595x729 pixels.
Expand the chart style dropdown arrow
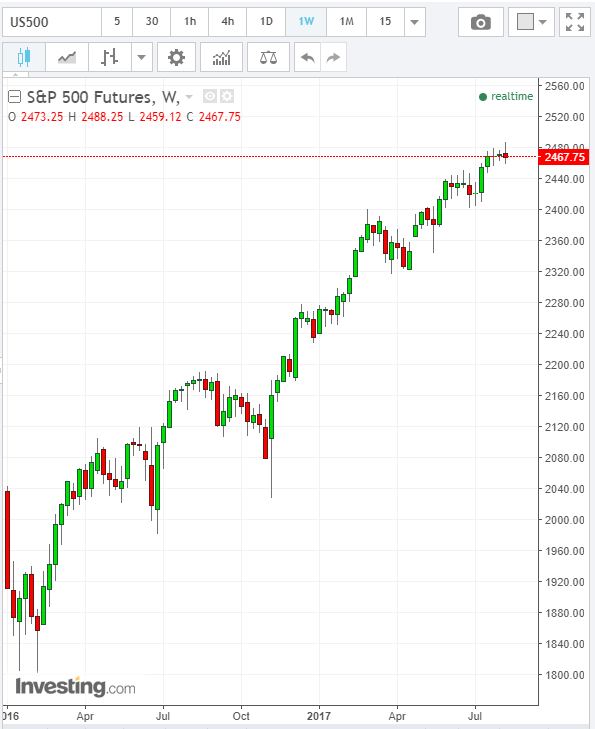(142, 57)
